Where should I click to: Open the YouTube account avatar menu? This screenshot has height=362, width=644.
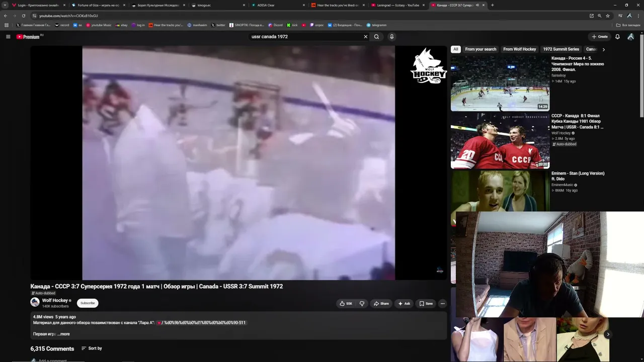click(x=630, y=37)
